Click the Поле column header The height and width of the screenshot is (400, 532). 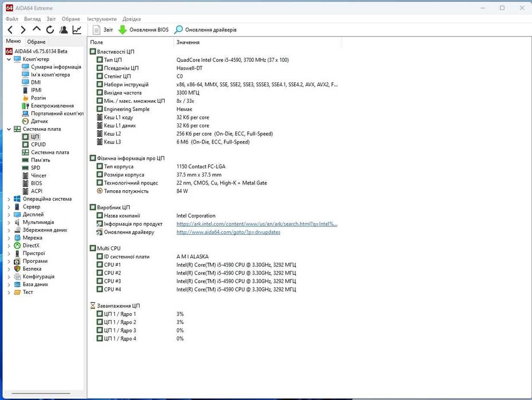(130, 42)
